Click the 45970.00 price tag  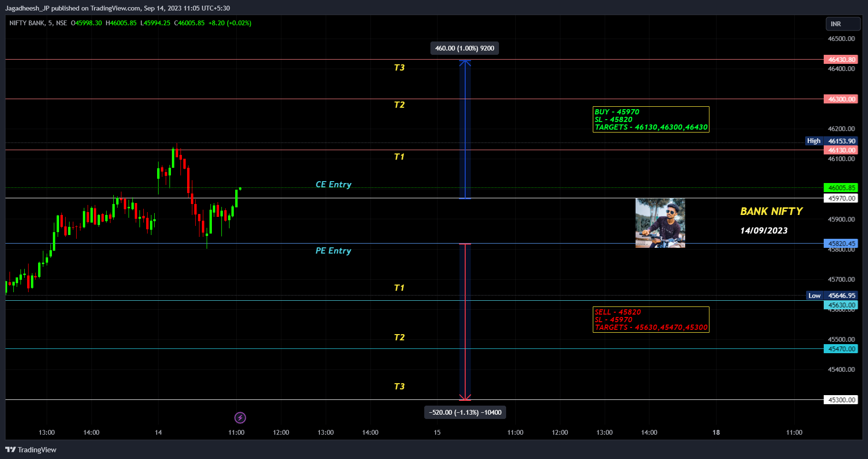pos(841,198)
